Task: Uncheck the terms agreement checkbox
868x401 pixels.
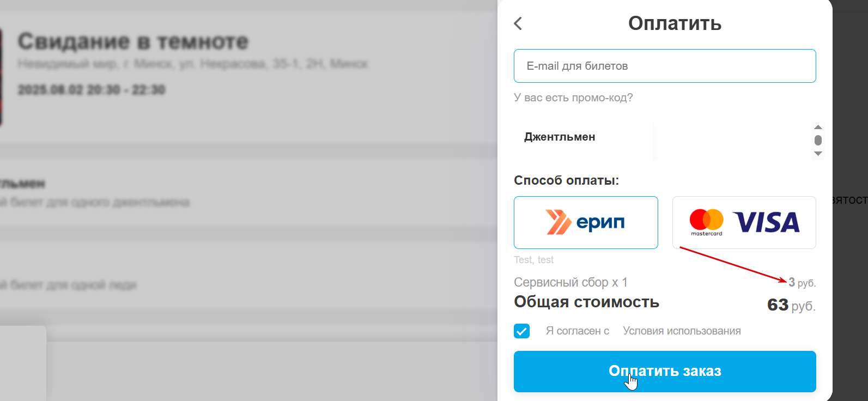Action: click(521, 331)
